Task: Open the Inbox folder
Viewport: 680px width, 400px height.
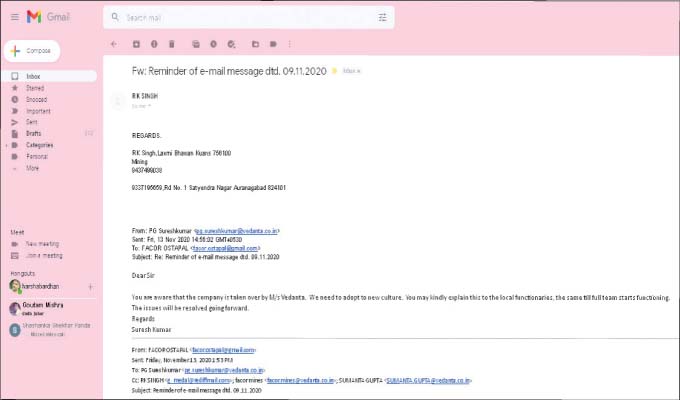Action: click(33, 76)
